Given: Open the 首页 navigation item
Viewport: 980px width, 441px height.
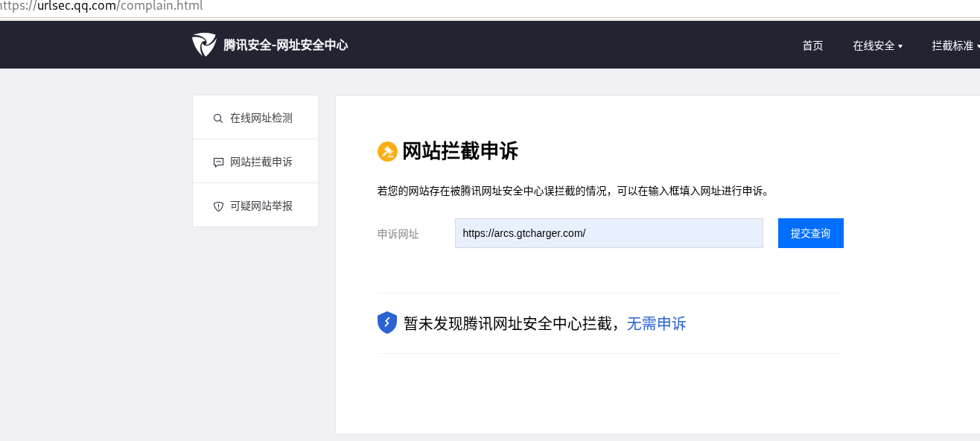Looking at the screenshot, I should (812, 45).
